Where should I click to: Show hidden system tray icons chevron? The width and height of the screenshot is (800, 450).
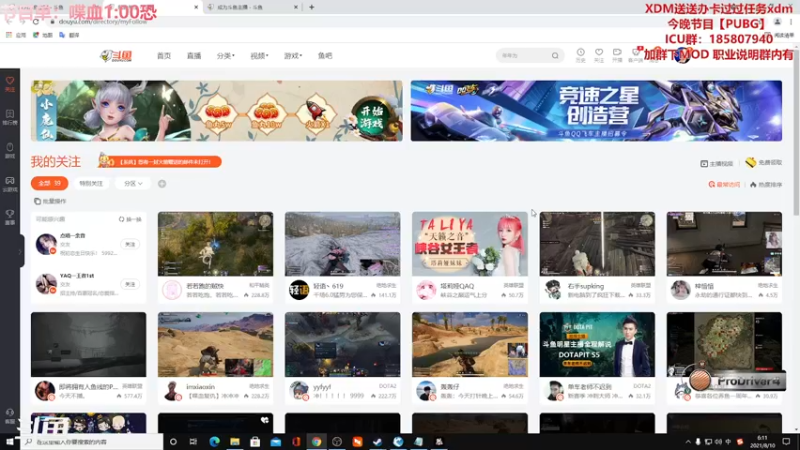point(687,442)
